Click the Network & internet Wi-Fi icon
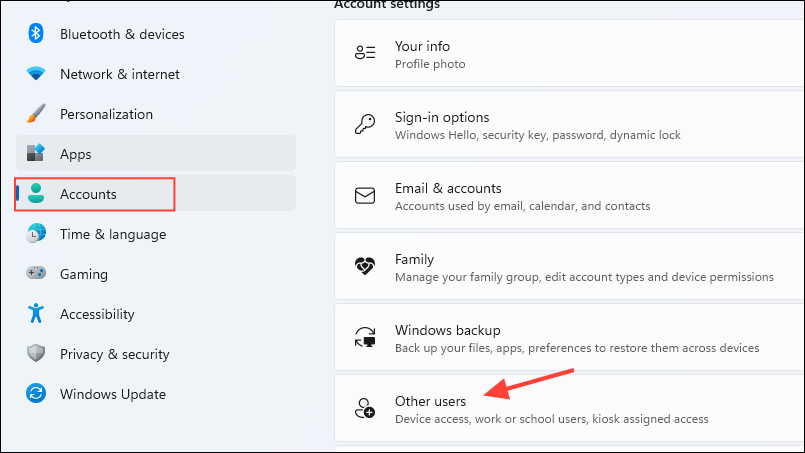The width and height of the screenshot is (805, 453). [x=36, y=74]
